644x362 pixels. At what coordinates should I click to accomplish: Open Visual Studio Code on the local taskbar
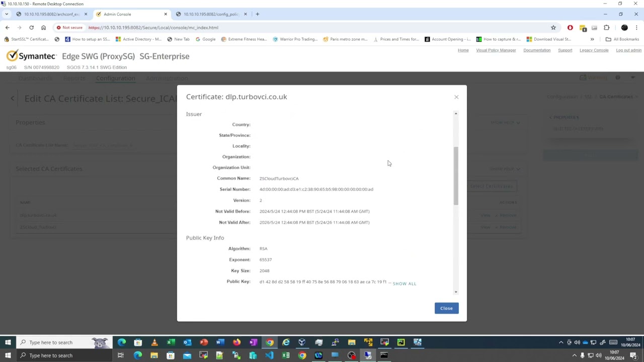[269, 355]
